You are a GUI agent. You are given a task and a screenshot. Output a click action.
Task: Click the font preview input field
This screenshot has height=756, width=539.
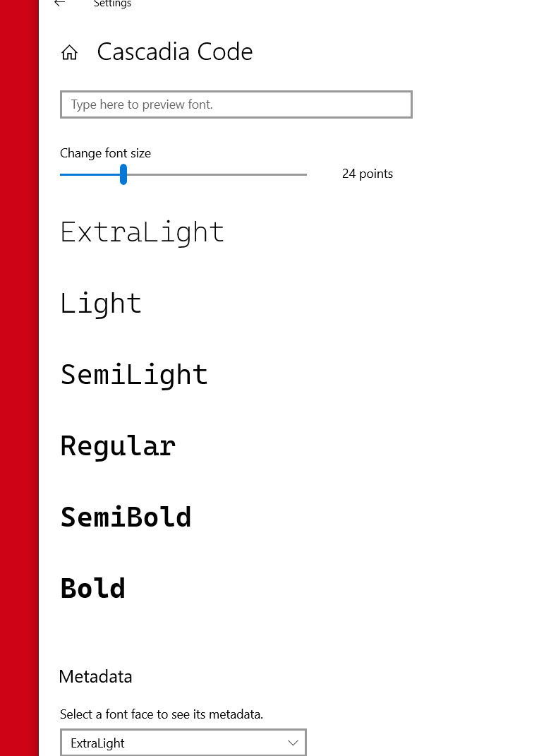click(236, 104)
